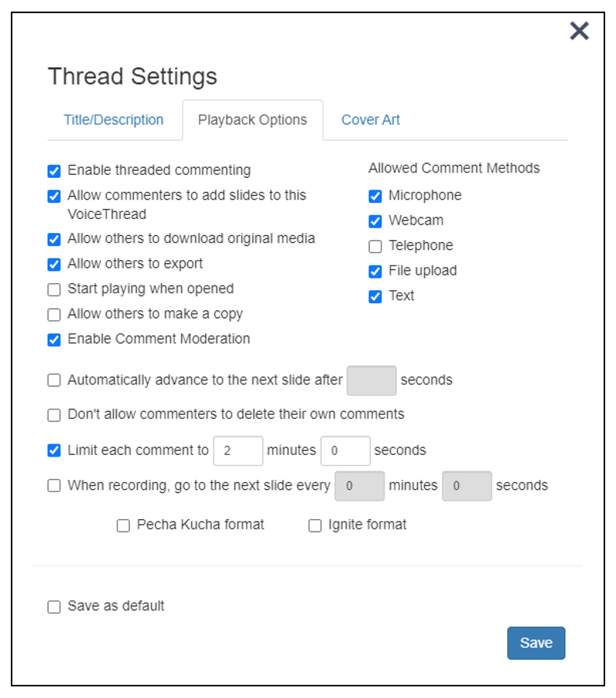Switch to the Title/Description tab

(113, 120)
